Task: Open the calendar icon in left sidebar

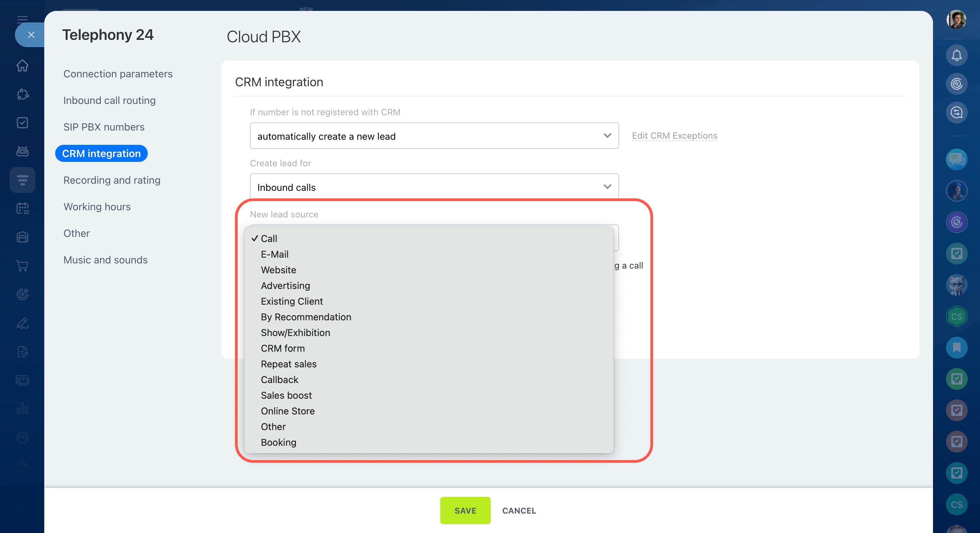Action: tap(22, 208)
